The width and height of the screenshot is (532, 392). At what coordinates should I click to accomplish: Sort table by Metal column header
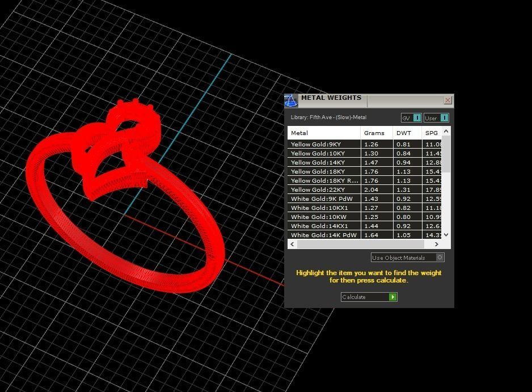324,133
